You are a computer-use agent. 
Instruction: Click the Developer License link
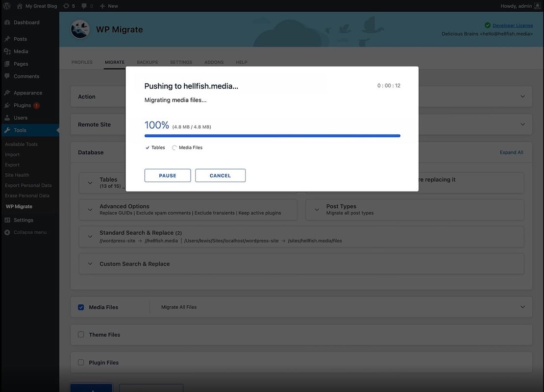coord(513,25)
